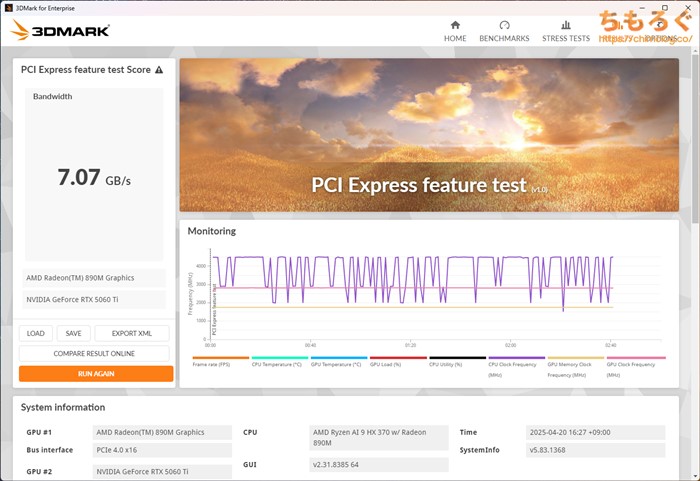Click the PCIe 4.0 x16 bus interface value

tap(162, 450)
